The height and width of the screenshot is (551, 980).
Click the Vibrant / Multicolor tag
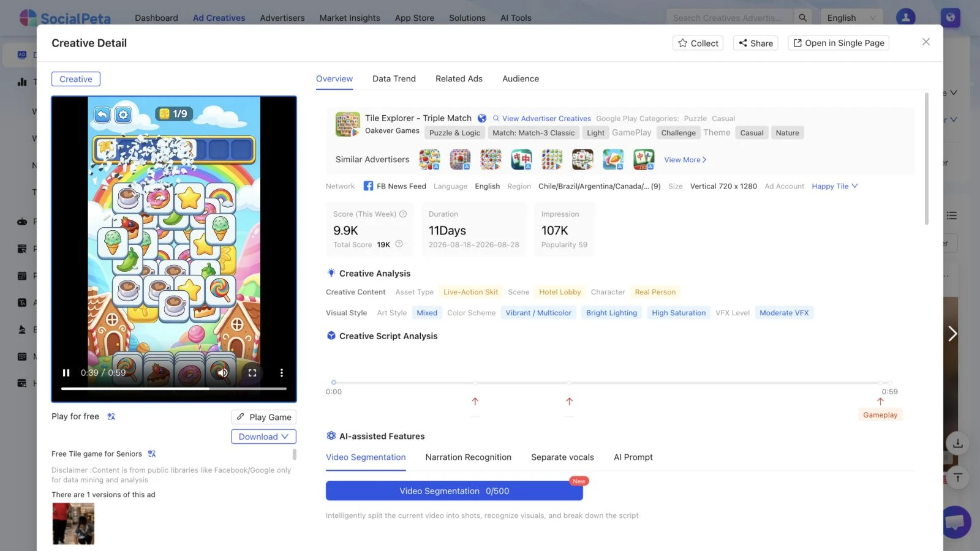[x=538, y=313]
